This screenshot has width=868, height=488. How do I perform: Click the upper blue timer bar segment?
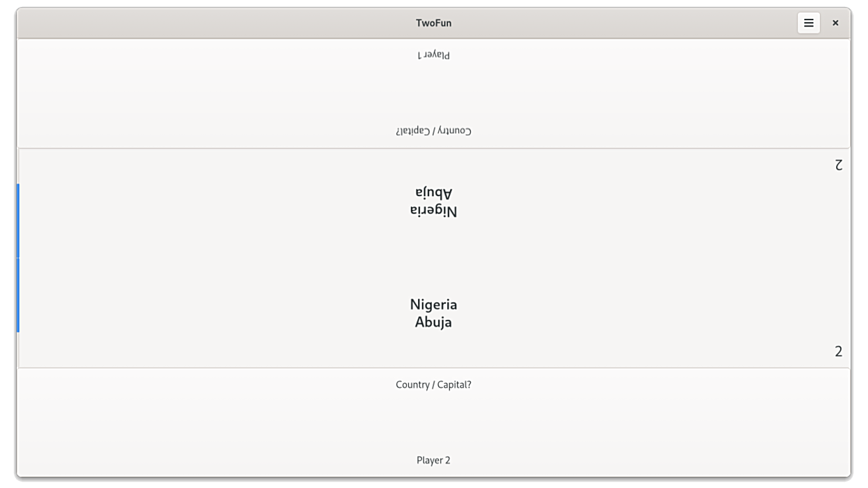click(18, 220)
